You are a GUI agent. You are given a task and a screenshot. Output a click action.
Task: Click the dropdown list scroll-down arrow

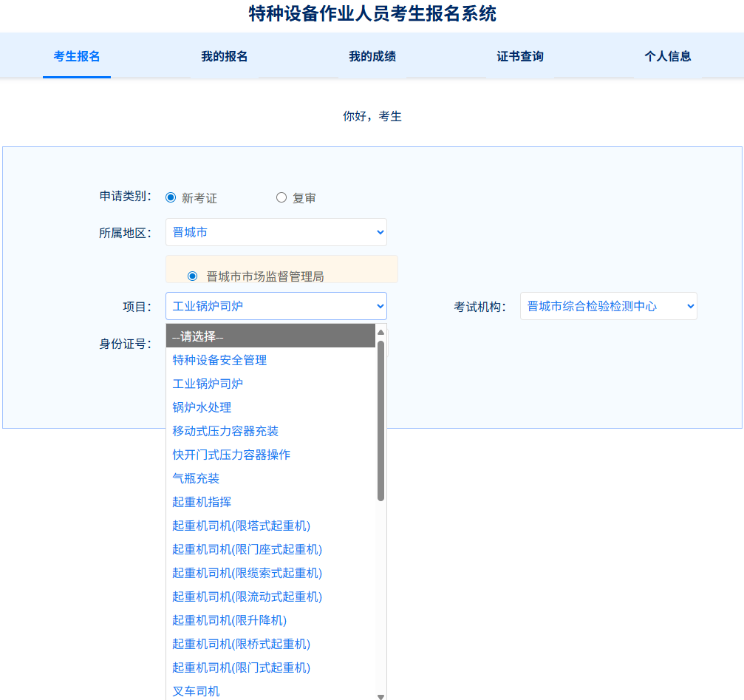pos(380,696)
